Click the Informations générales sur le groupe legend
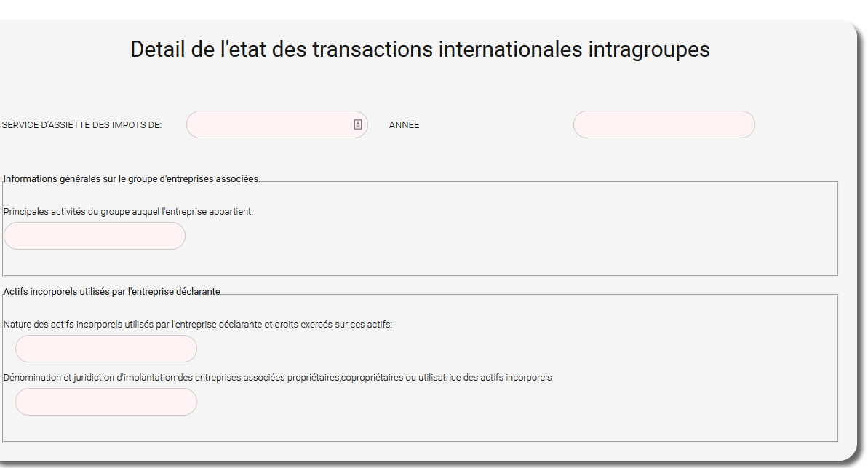Image resolution: width=868 pixels, height=468 pixels. point(131,179)
